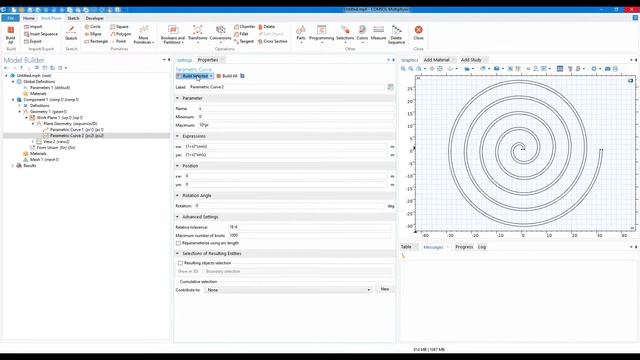Choose the Polygon primitive

[x=121, y=34]
